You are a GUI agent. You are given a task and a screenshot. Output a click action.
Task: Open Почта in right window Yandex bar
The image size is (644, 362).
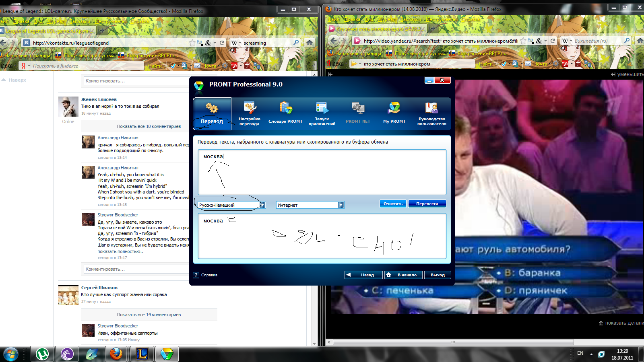click(x=537, y=64)
